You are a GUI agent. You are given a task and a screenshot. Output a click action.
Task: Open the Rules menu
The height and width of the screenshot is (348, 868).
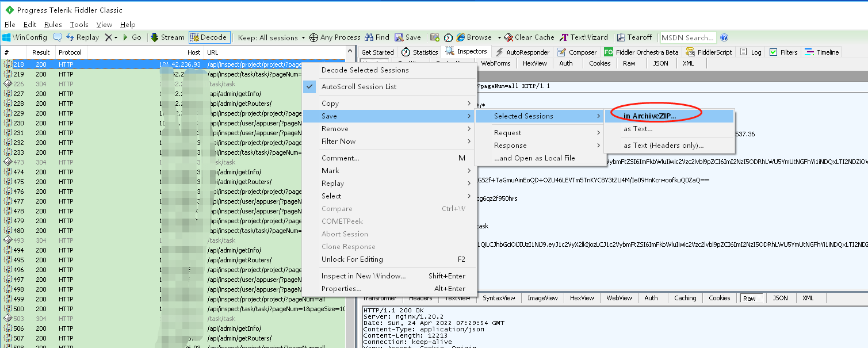pos(53,25)
